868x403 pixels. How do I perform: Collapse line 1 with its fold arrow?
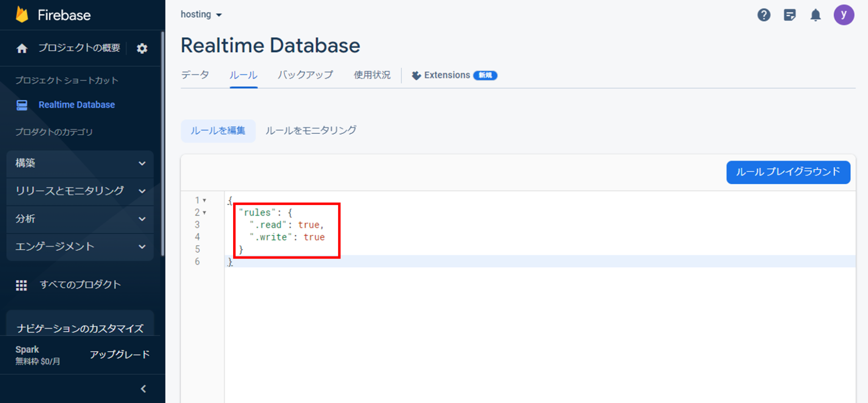click(x=205, y=200)
